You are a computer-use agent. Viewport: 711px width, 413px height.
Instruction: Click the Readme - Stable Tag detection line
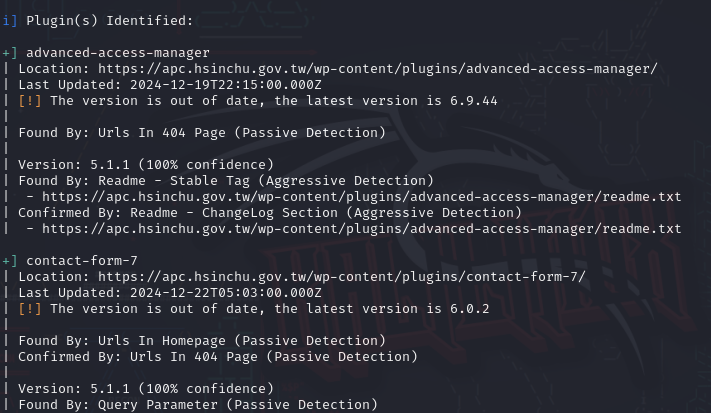tap(226, 181)
